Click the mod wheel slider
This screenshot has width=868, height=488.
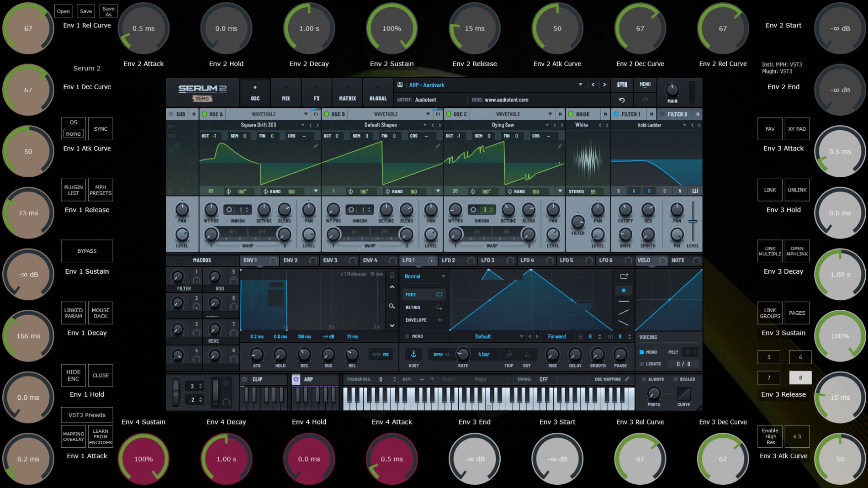pyautogui.click(x=216, y=392)
